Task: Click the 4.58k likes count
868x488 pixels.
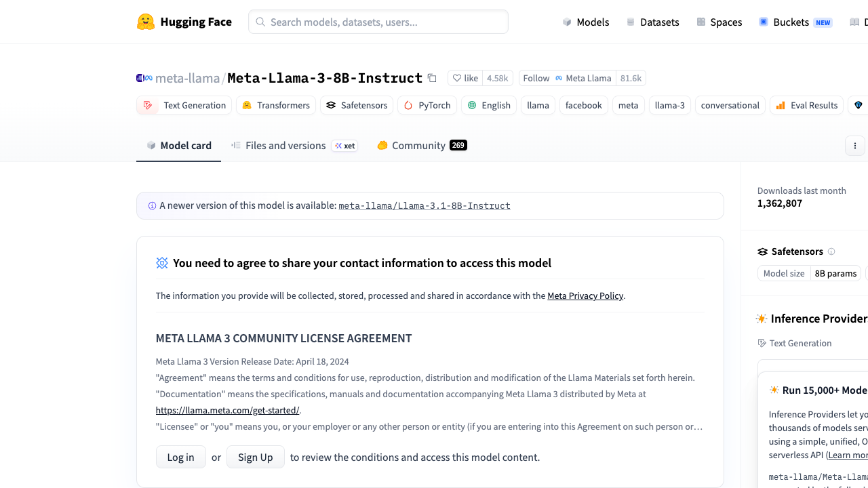Action: coord(498,78)
